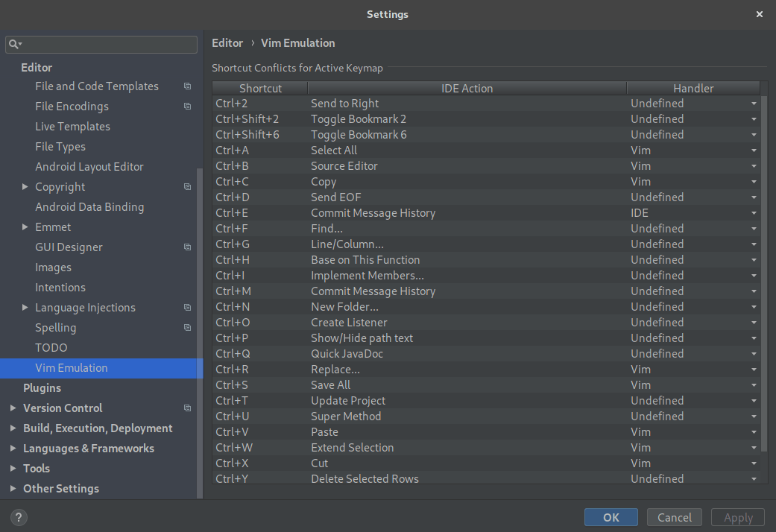Click the help question mark icon
776x532 pixels.
click(x=18, y=516)
